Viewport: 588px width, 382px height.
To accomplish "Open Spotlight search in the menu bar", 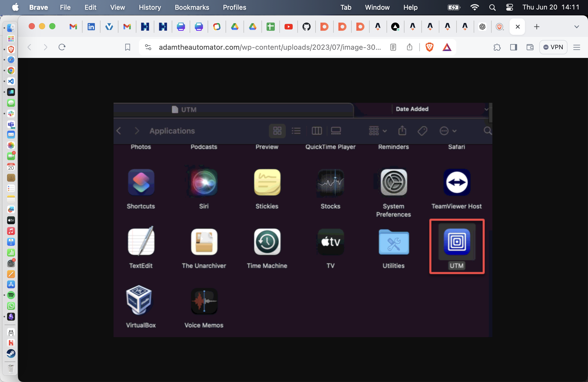I will (492, 7).
